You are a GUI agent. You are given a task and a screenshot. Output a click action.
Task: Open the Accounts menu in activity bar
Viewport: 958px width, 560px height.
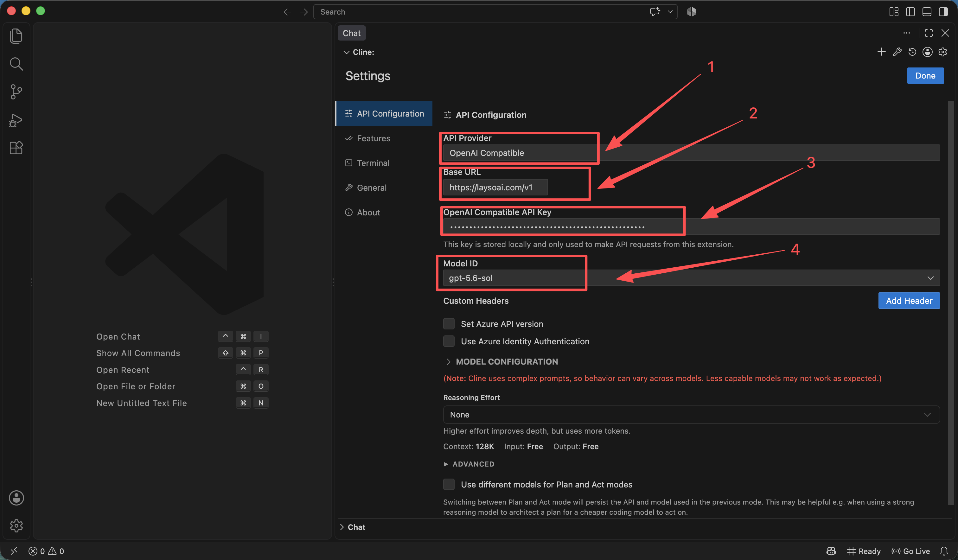[16, 498]
